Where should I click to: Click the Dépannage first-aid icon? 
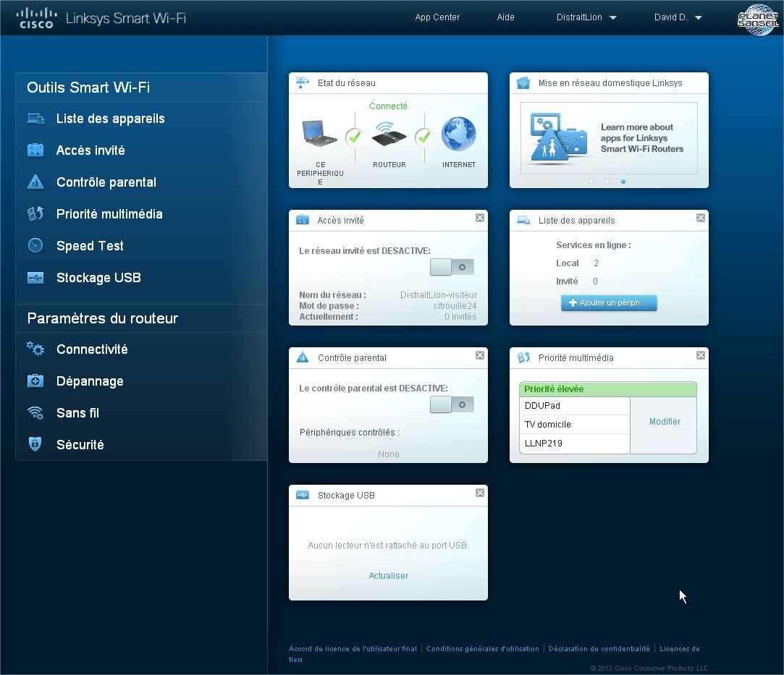click(35, 381)
